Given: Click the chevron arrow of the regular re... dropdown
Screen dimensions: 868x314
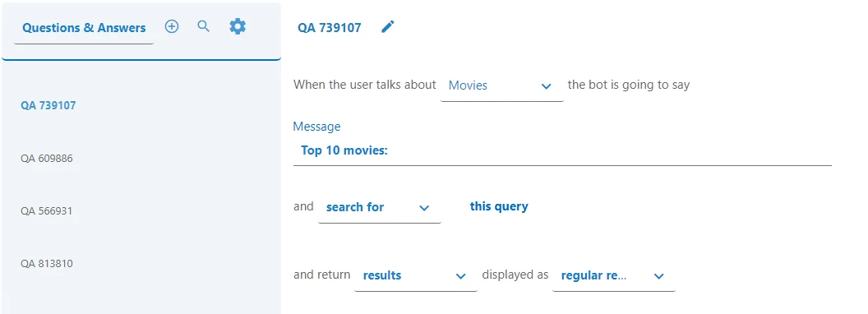Looking at the screenshot, I should 658,276.
